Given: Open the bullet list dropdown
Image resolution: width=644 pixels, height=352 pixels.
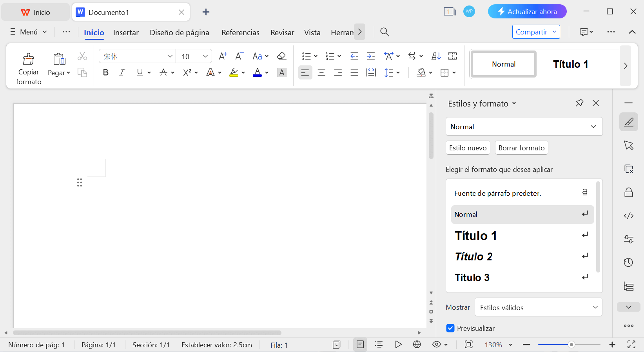Looking at the screenshot, I should (x=316, y=56).
